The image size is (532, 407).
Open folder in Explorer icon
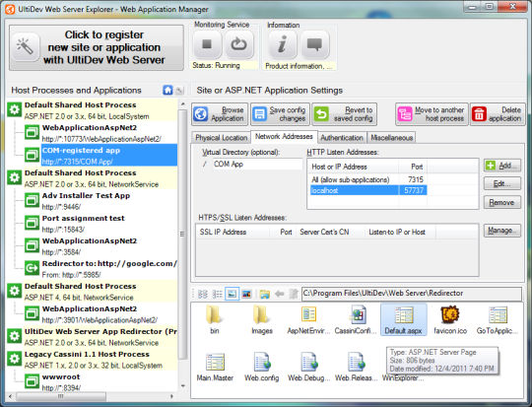(265, 294)
